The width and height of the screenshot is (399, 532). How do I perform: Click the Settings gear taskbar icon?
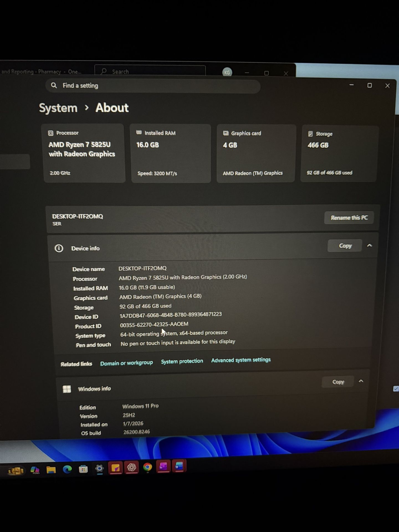click(x=99, y=469)
